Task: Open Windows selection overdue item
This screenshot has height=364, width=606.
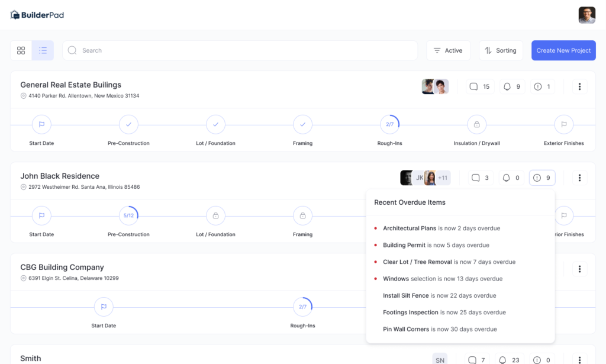Action: point(443,279)
